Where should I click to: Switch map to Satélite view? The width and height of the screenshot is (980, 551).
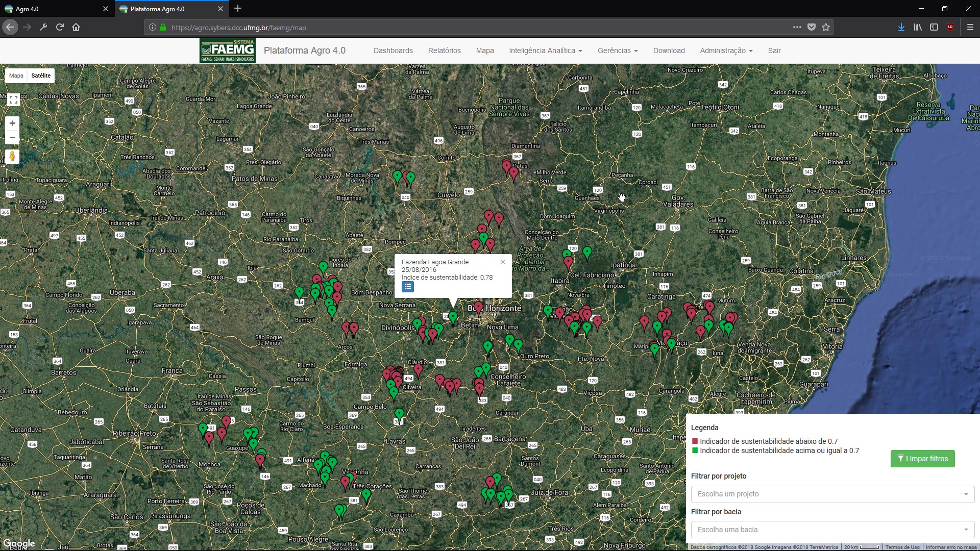point(41,76)
